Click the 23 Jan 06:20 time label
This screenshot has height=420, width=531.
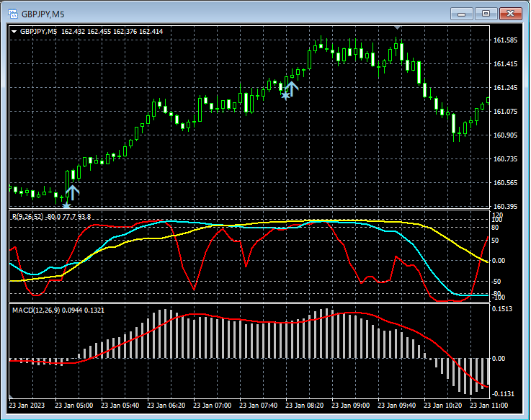pos(166,406)
